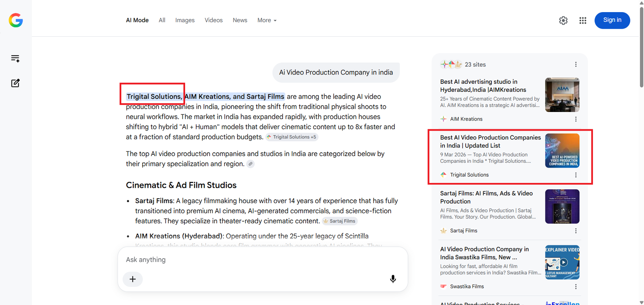The width and height of the screenshot is (644, 305).
Task: Click the Sign in button
Action: (x=612, y=20)
